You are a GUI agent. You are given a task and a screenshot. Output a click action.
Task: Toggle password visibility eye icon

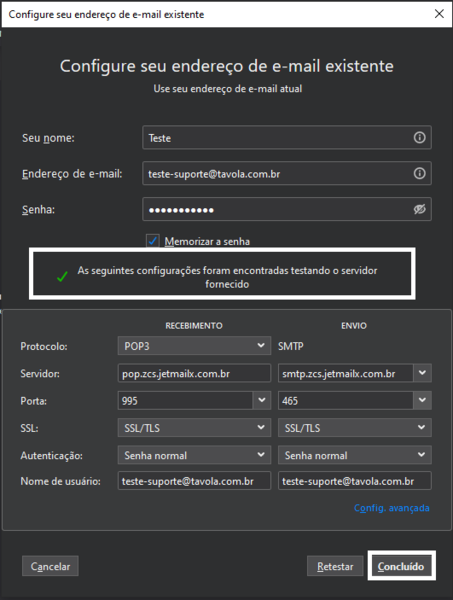(419, 209)
